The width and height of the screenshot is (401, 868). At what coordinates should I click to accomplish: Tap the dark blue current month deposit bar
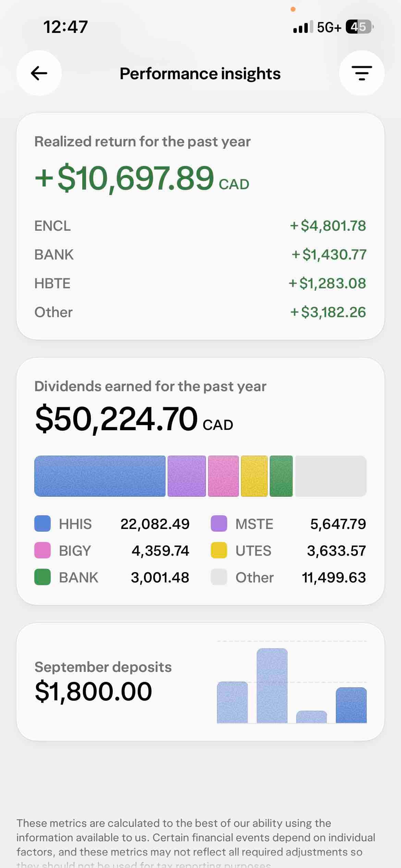(x=351, y=705)
